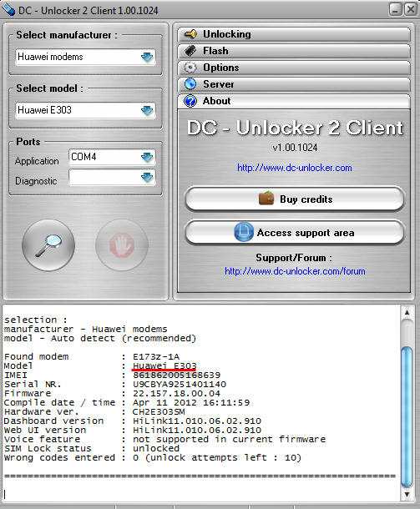The width and height of the screenshot is (420, 509).
Task: Open the Select model dropdown arrow
Action: 147,111
